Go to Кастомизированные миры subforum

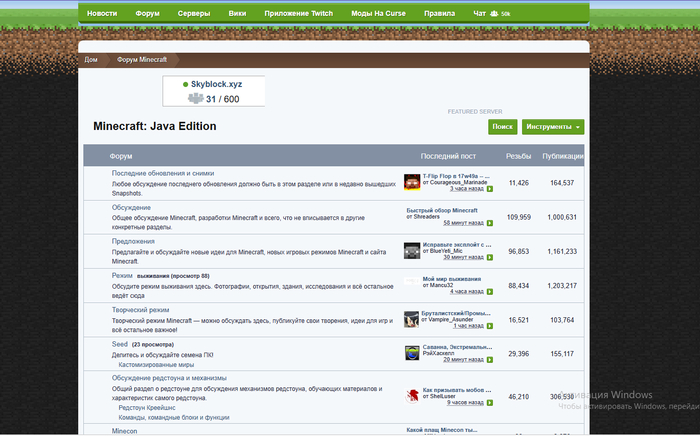[x=156, y=365]
